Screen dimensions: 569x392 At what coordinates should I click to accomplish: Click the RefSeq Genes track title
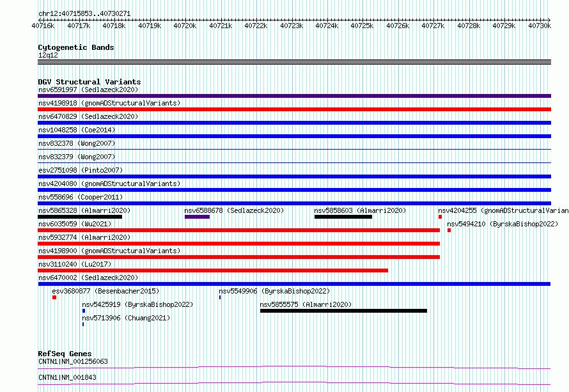point(65,354)
